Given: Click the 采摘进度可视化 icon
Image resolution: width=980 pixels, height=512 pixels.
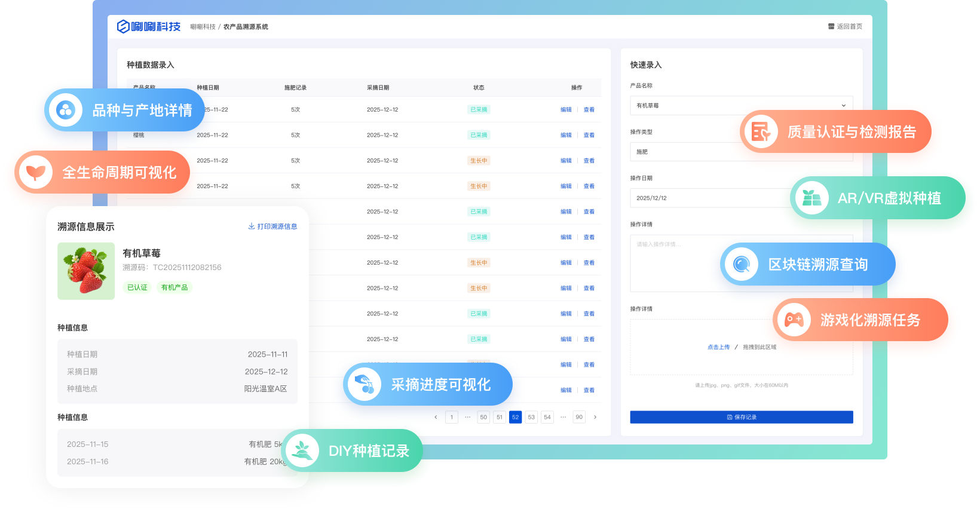Looking at the screenshot, I should tap(364, 384).
